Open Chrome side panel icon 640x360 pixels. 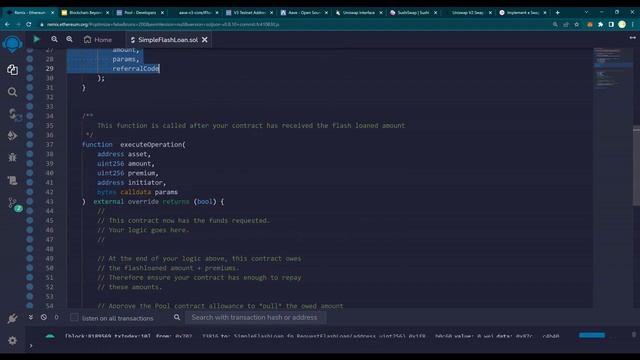611,24
